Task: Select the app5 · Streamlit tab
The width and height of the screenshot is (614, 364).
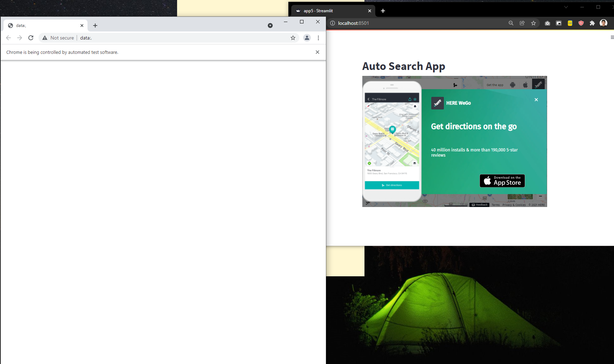Action: pos(333,11)
